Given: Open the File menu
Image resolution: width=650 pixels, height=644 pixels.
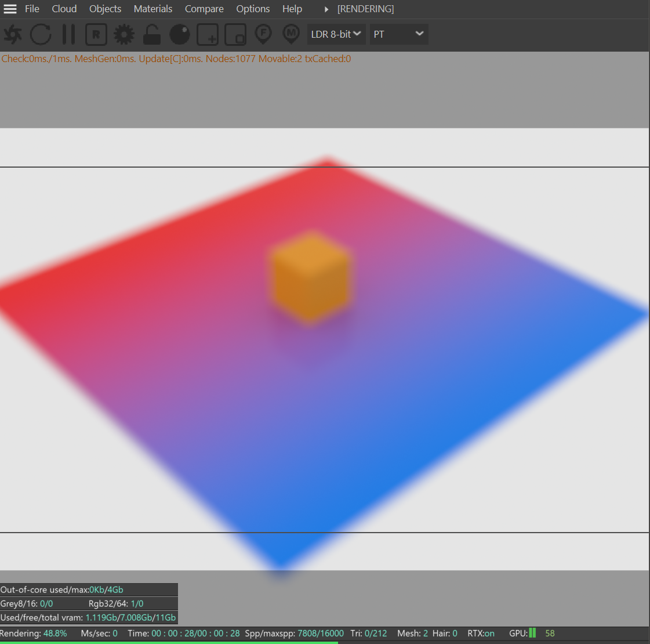Looking at the screenshot, I should [x=32, y=9].
